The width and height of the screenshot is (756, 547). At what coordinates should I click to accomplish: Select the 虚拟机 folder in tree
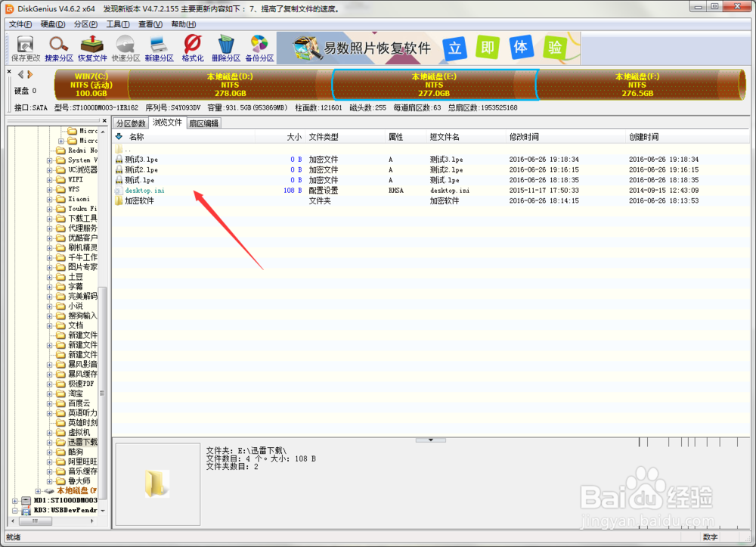tap(79, 432)
